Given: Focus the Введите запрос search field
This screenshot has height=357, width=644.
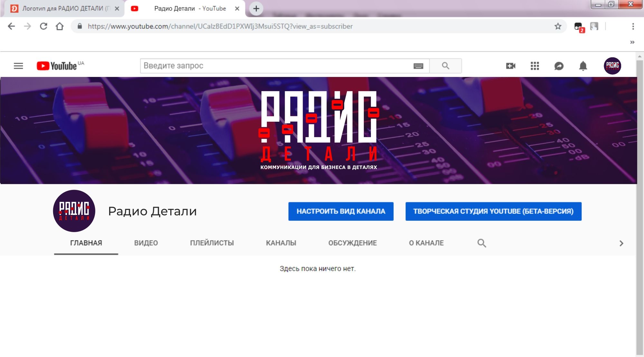Looking at the screenshot, I should coord(277,66).
